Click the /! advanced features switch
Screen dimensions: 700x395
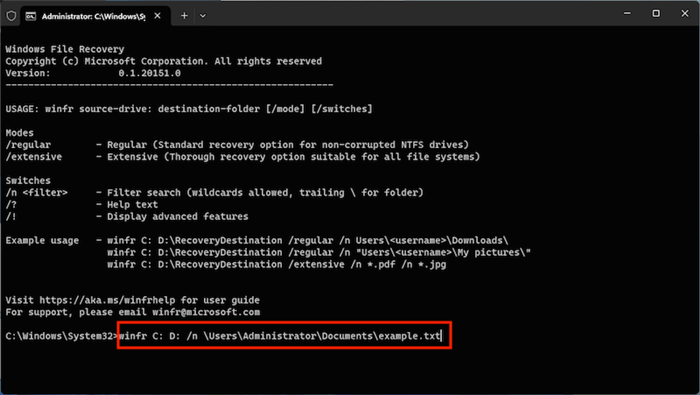tap(11, 216)
